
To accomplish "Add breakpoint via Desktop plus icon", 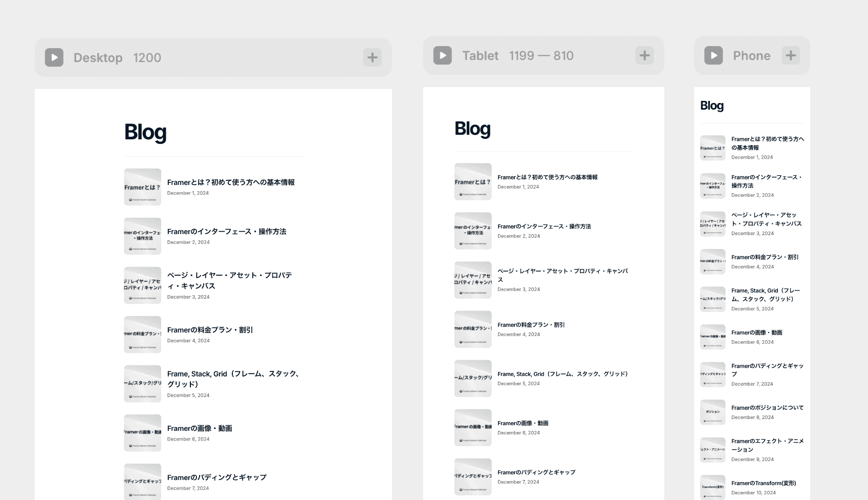I will [373, 57].
